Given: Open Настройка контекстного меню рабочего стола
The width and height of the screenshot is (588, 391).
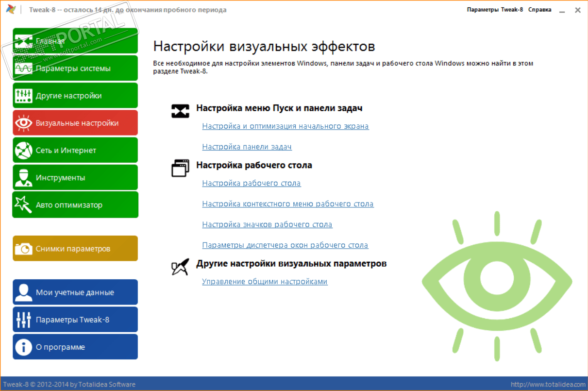Looking at the screenshot, I should [288, 204].
